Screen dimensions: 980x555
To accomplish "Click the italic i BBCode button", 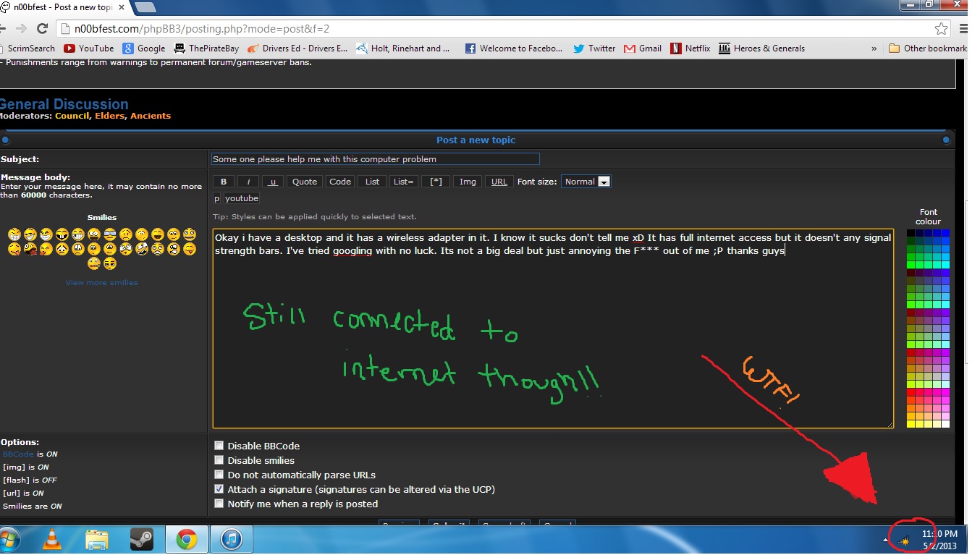I will [x=248, y=182].
